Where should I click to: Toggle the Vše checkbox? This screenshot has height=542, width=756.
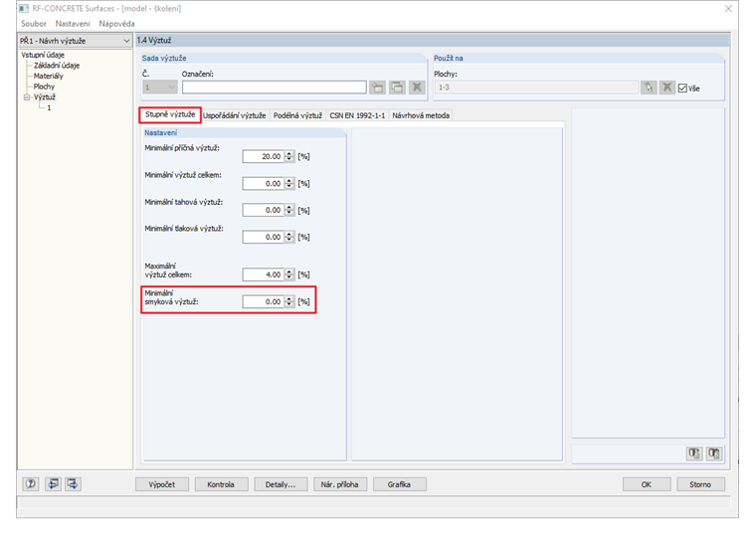pos(682,89)
